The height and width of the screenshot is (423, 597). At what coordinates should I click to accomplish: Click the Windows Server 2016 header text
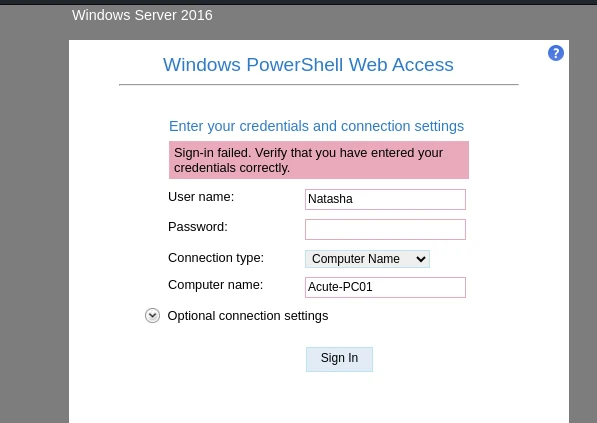point(142,15)
